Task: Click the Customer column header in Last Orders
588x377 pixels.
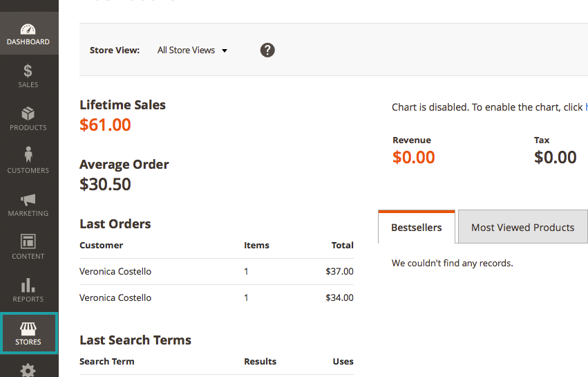Action: point(102,246)
